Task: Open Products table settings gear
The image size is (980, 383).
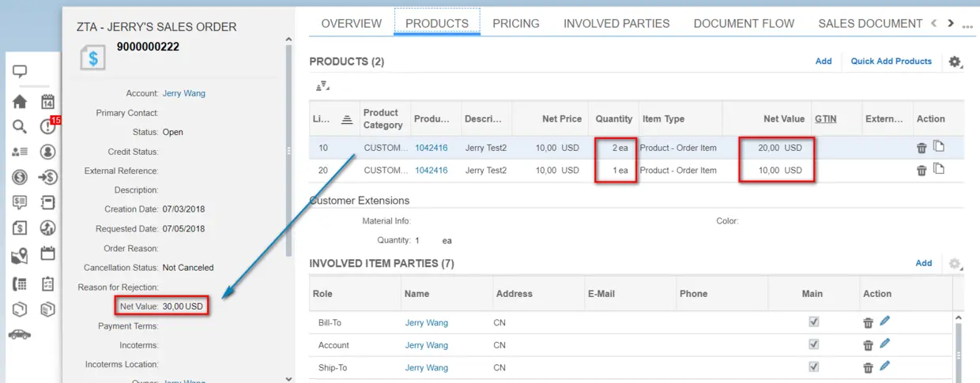Action: point(955,62)
